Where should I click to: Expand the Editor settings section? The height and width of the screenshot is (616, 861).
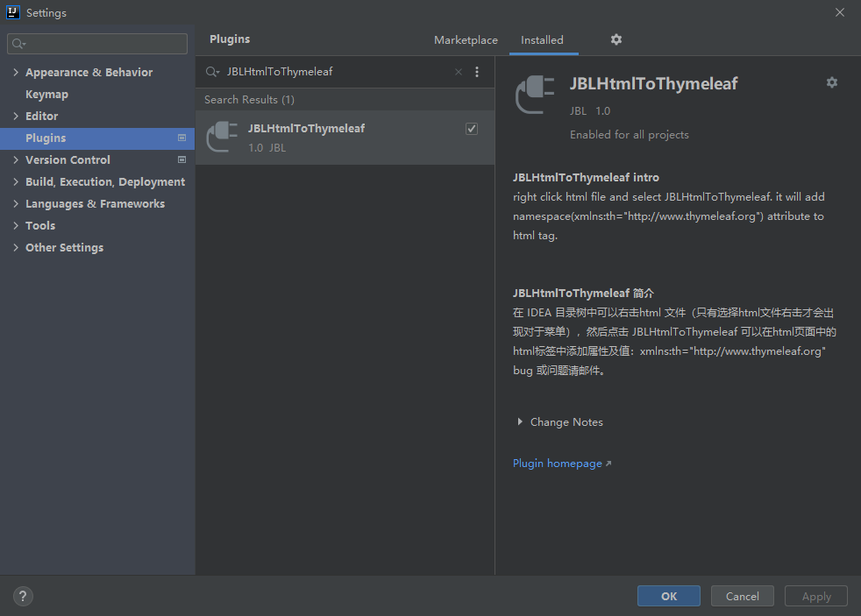[x=16, y=116]
